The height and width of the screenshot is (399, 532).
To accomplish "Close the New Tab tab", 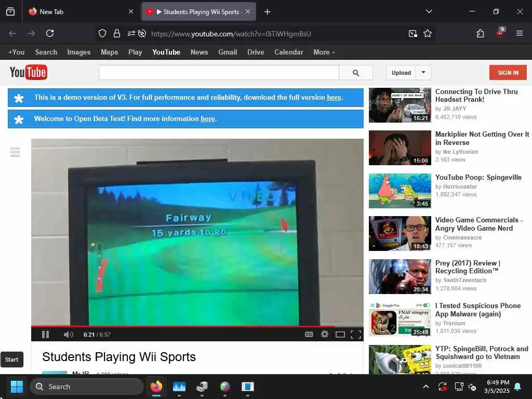I will pyautogui.click(x=131, y=12).
